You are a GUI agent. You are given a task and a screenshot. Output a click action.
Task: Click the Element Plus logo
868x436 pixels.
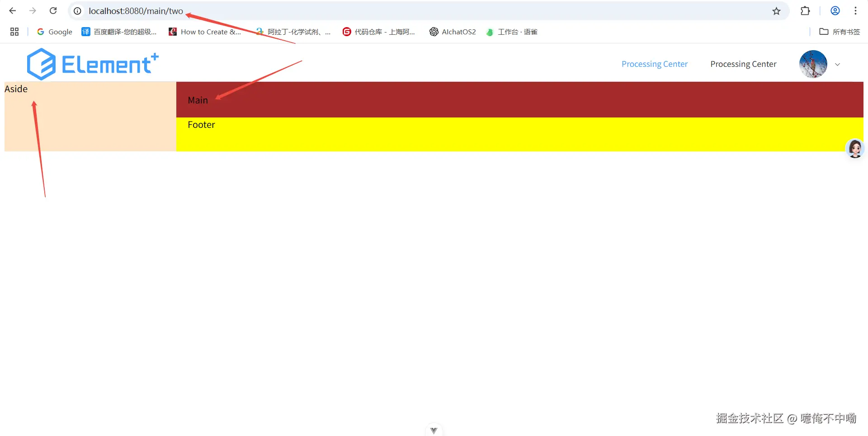[93, 64]
